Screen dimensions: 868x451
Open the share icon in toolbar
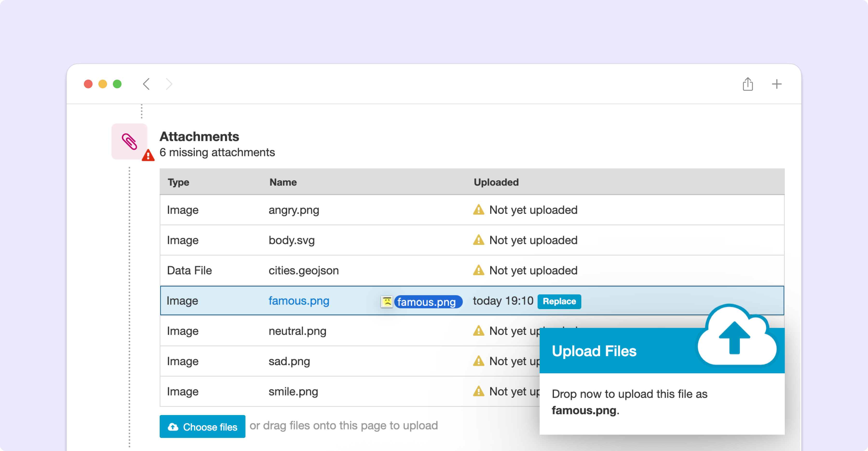748,84
